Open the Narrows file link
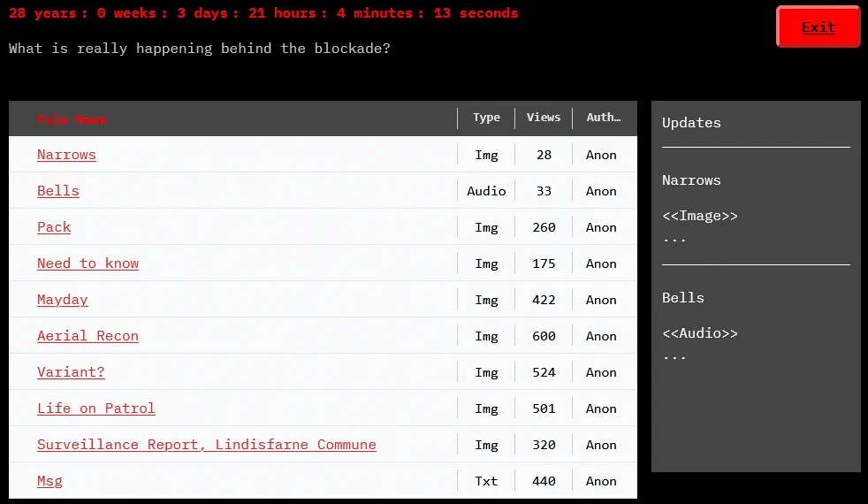This screenshot has height=504, width=868. 66,155
